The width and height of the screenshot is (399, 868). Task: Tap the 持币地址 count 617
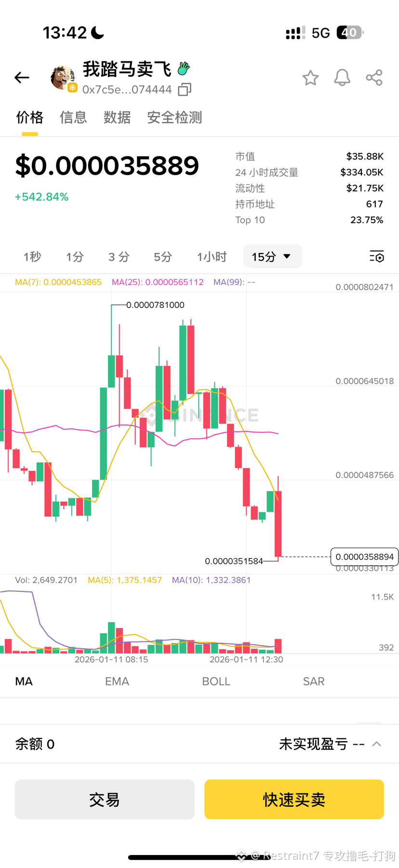(x=374, y=204)
